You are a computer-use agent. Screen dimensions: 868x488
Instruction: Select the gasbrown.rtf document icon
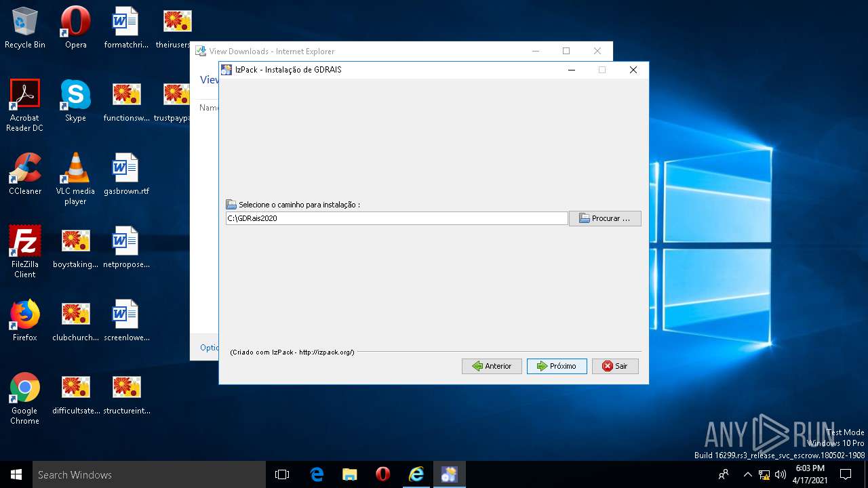[x=126, y=174]
